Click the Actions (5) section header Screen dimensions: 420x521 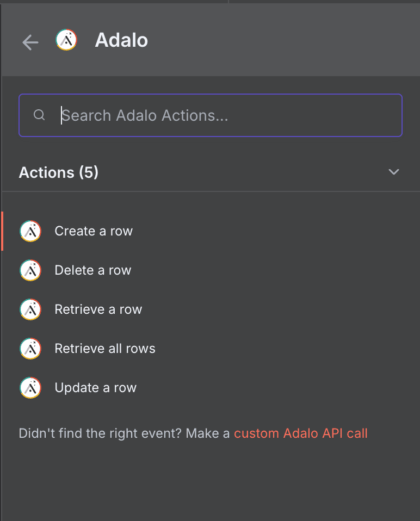click(58, 172)
